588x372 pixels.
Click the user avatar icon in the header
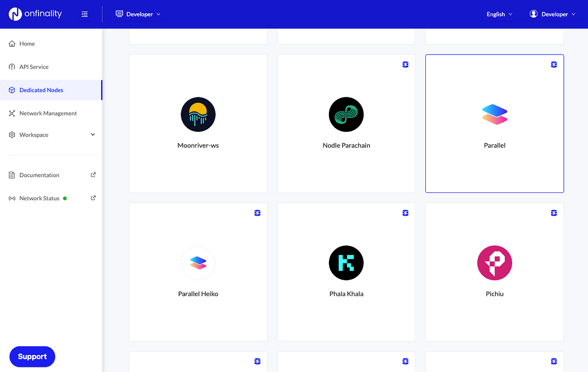click(x=533, y=14)
